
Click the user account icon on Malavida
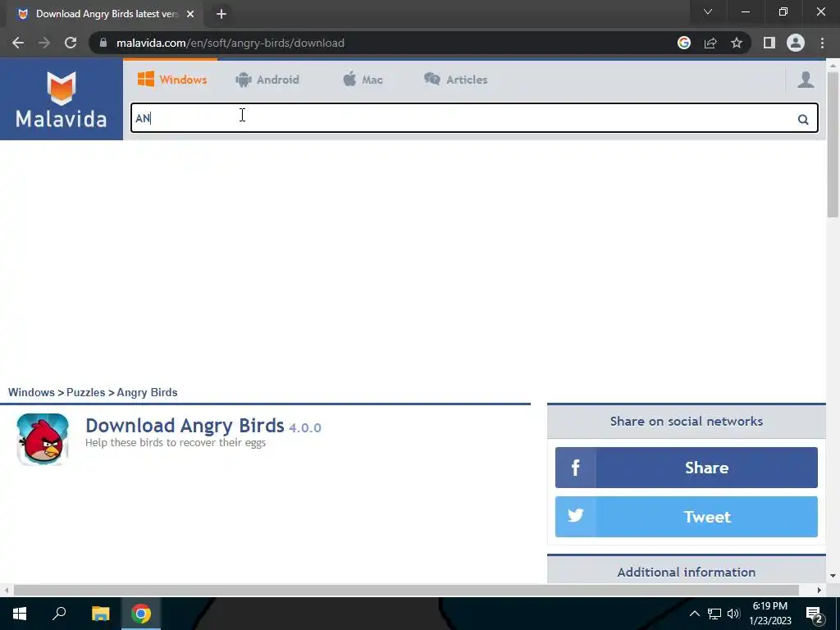[x=806, y=80]
